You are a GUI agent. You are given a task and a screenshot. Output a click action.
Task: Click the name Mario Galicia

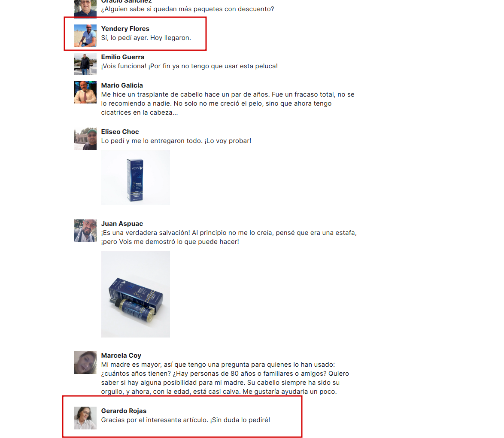[122, 85]
